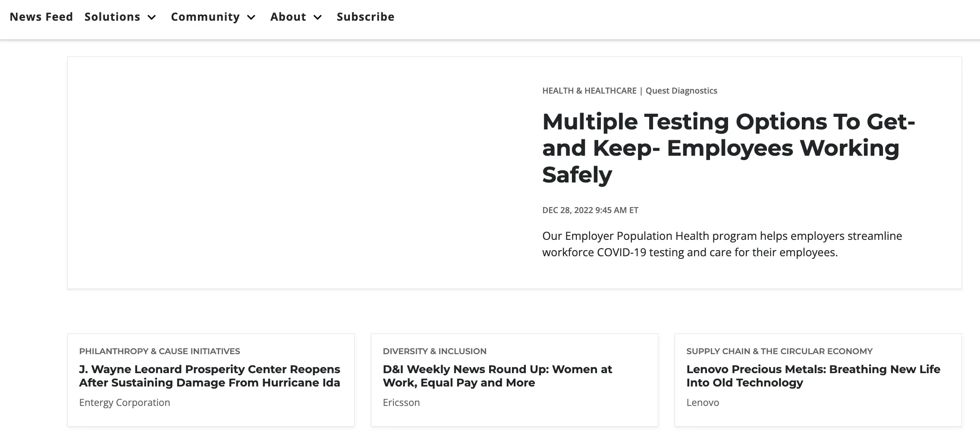Click SUPPLY CHAIN & THE CIRCULAR ECONOMY label
This screenshot has width=980, height=440.
click(779, 351)
